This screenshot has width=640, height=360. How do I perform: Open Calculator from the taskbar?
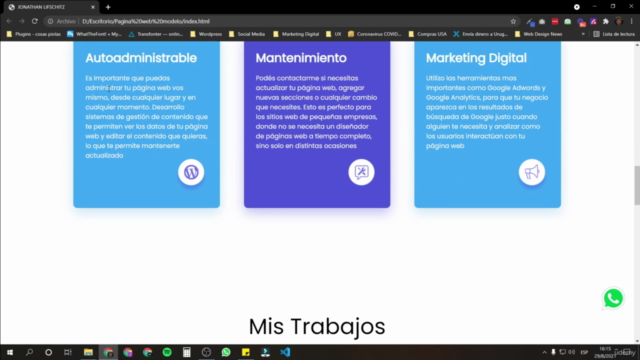point(187,352)
